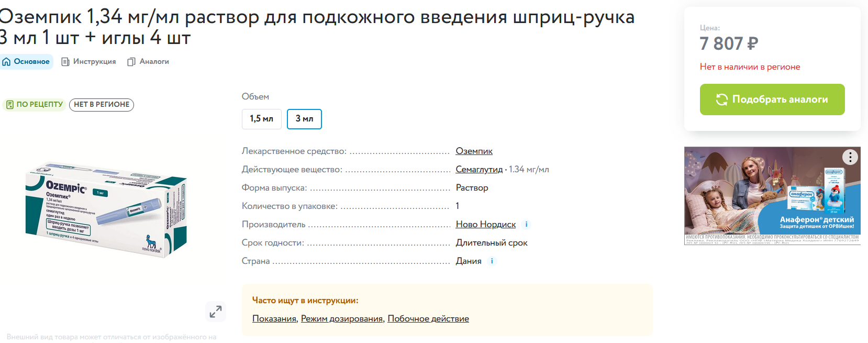Click the Нет в наличии в регионе text
The width and height of the screenshot is (868, 343).
[x=750, y=67]
